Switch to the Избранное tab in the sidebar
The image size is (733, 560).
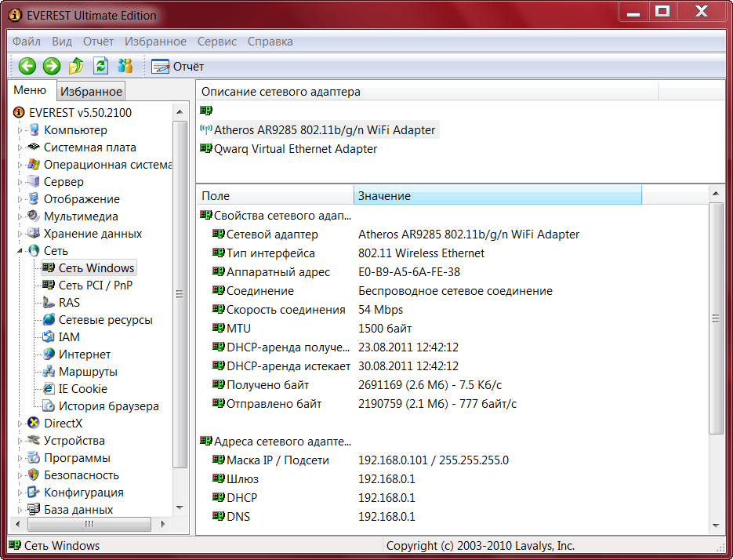coord(91,91)
